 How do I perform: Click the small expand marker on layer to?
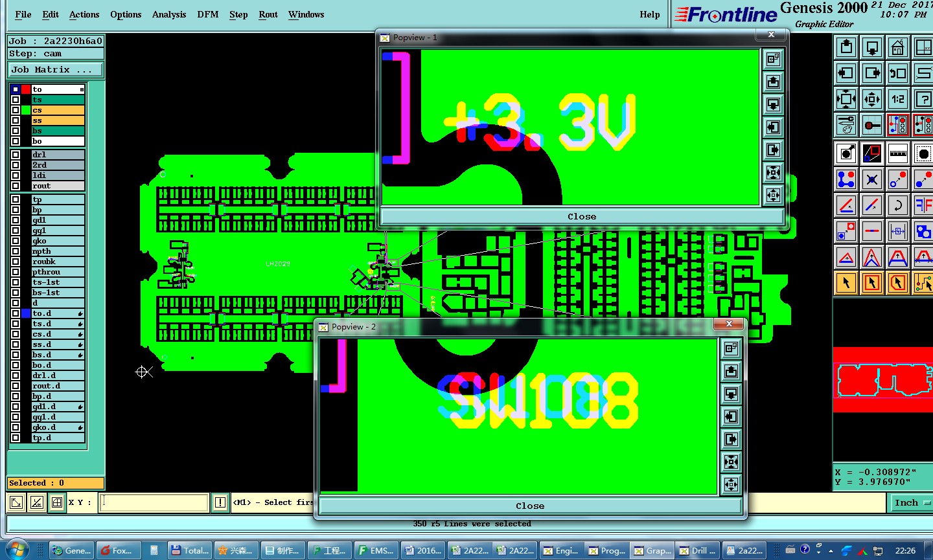point(82,89)
